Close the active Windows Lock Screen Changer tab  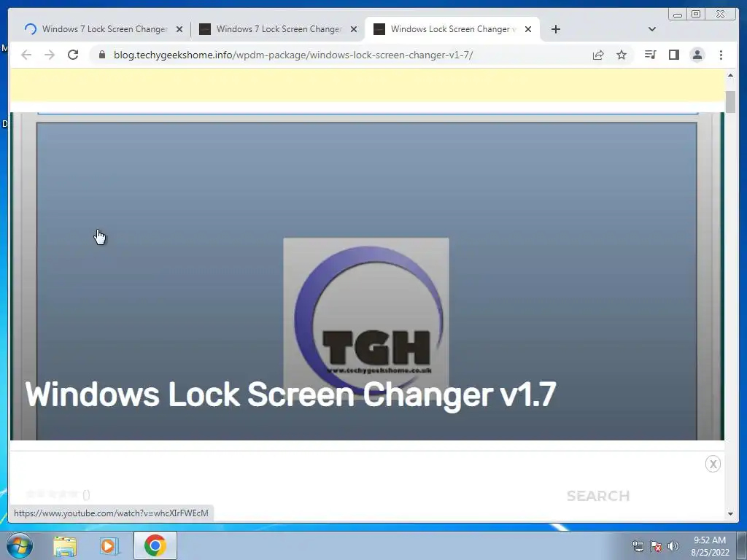528,29
